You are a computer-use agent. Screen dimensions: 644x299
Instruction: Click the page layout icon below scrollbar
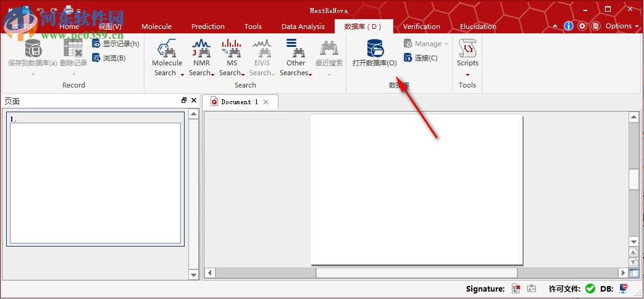click(x=634, y=272)
